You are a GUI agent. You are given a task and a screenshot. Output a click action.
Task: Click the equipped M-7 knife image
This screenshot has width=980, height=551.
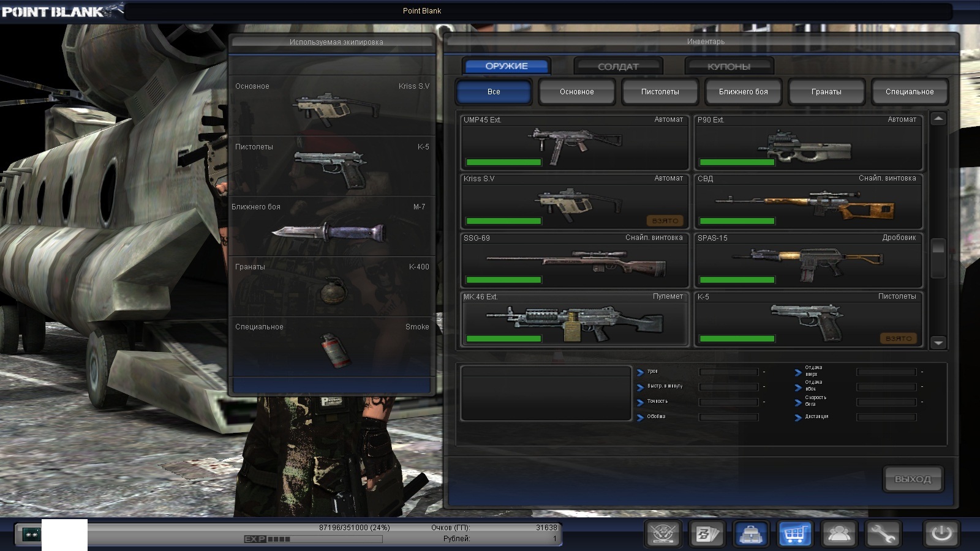tap(329, 231)
